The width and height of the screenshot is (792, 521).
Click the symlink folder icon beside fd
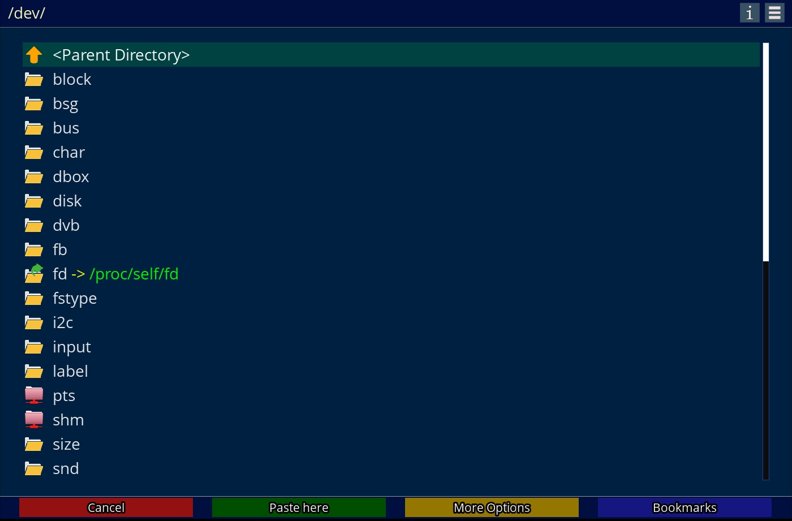pos(34,273)
